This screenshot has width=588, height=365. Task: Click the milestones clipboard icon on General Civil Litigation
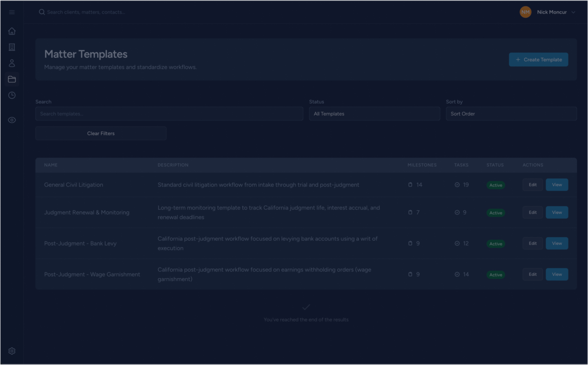pyautogui.click(x=410, y=184)
